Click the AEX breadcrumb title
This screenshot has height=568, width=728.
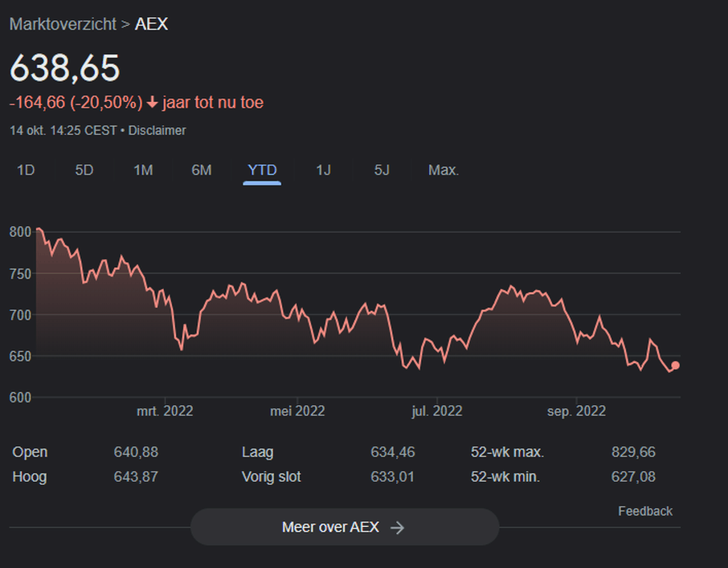[151, 24]
